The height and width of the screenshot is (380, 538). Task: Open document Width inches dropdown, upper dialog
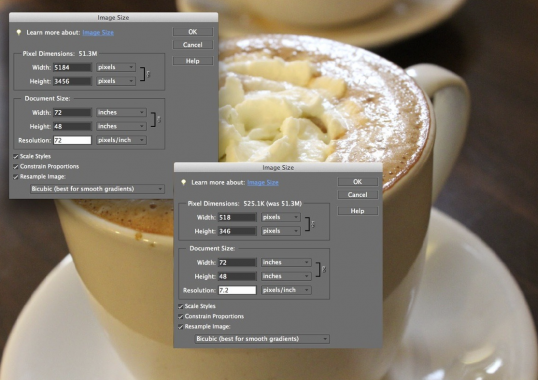[x=121, y=112]
